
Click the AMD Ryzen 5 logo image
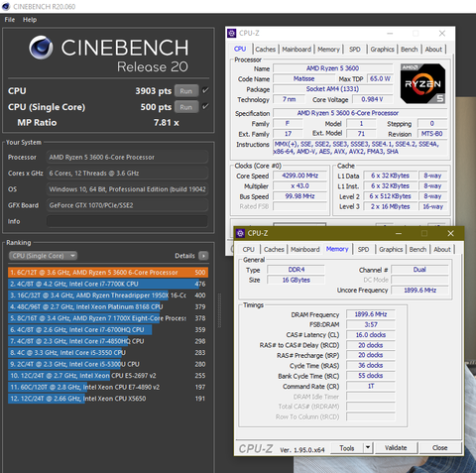tap(422, 83)
